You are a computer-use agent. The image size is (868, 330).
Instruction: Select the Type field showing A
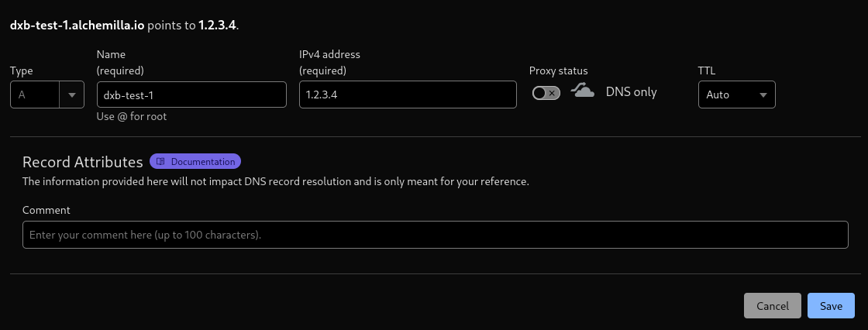tap(47, 95)
